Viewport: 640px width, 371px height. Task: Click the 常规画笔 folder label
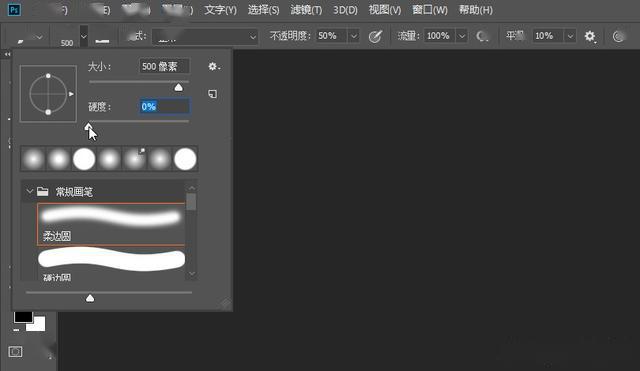74,191
